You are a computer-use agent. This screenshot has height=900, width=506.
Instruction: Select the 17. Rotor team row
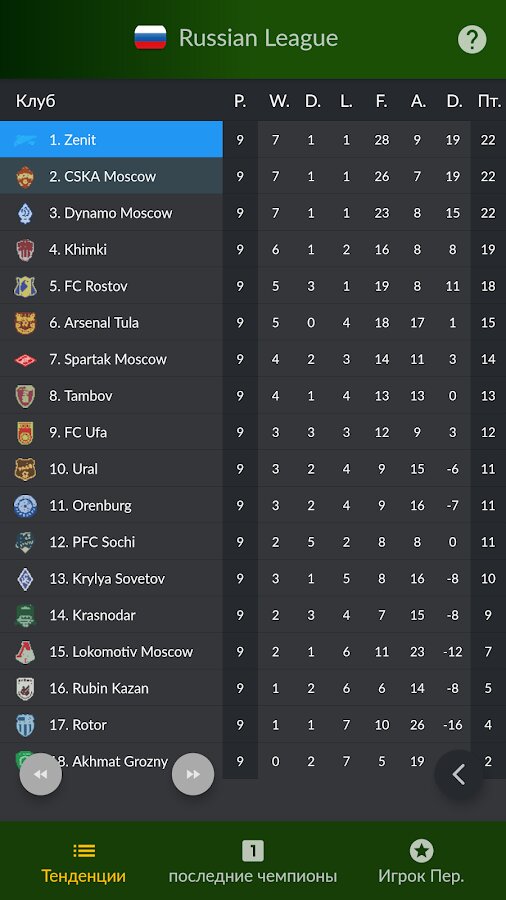tap(253, 725)
